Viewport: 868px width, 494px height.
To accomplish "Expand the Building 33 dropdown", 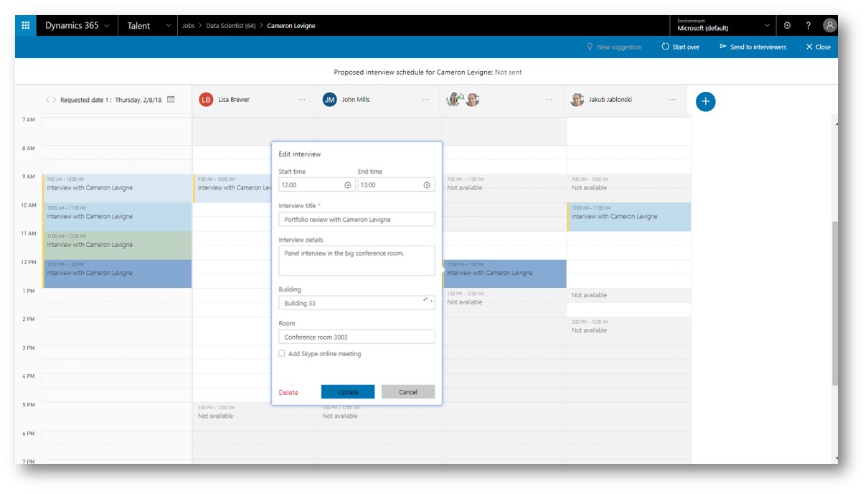I will (428, 302).
